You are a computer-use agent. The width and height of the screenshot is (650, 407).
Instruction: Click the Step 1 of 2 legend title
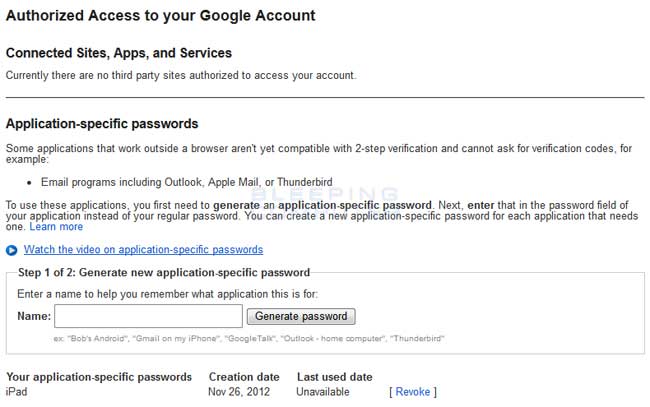click(x=164, y=272)
